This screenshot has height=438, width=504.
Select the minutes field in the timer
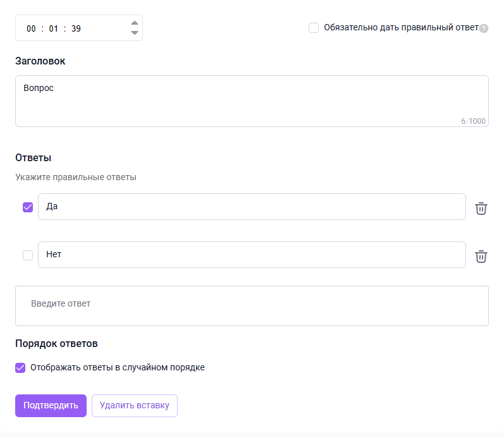(x=54, y=28)
